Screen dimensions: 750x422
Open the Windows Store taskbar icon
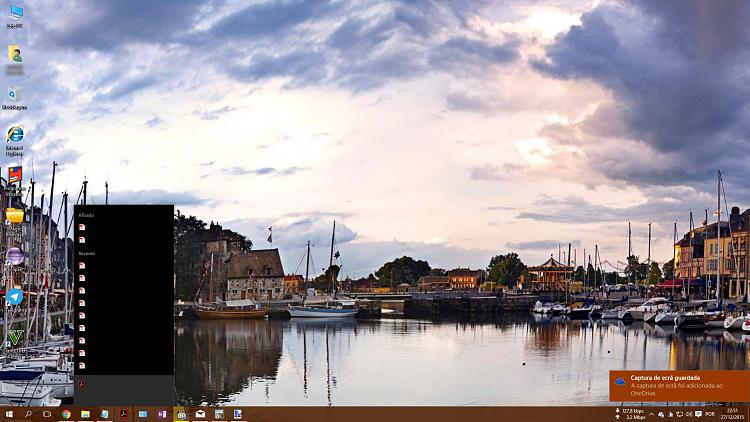coord(181,414)
